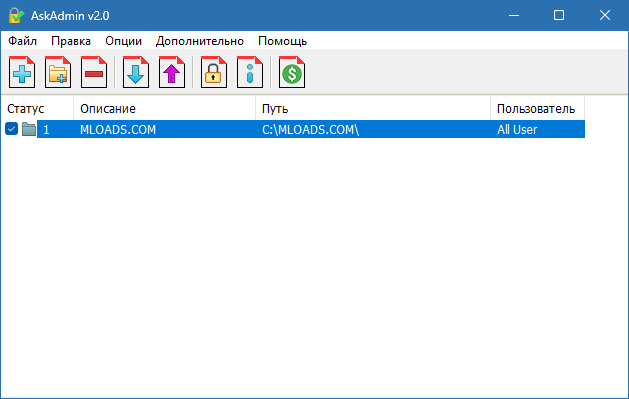The image size is (629, 399).
Task: Click the green dollar Donate icon
Action: coord(292,72)
